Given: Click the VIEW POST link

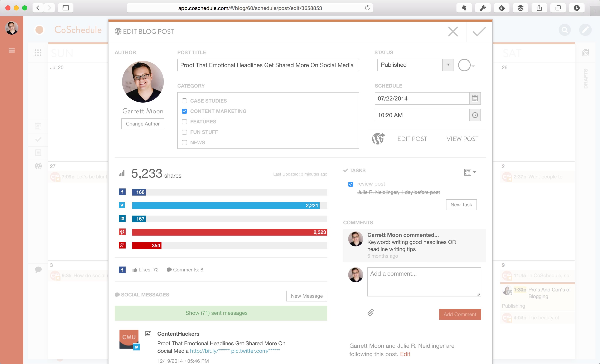Looking at the screenshot, I should point(462,139).
